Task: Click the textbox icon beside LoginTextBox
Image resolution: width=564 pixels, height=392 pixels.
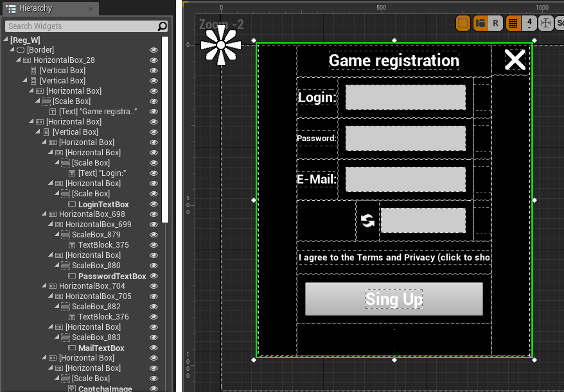Action: click(72, 204)
